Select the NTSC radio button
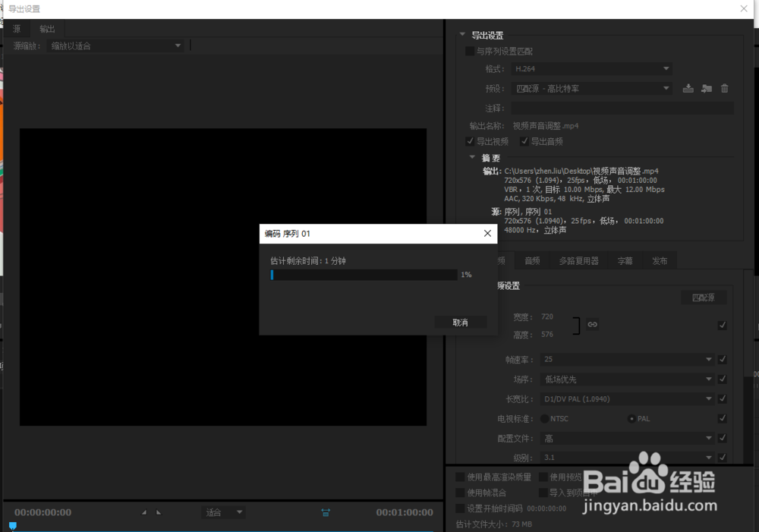The width and height of the screenshot is (759, 532). (544, 419)
